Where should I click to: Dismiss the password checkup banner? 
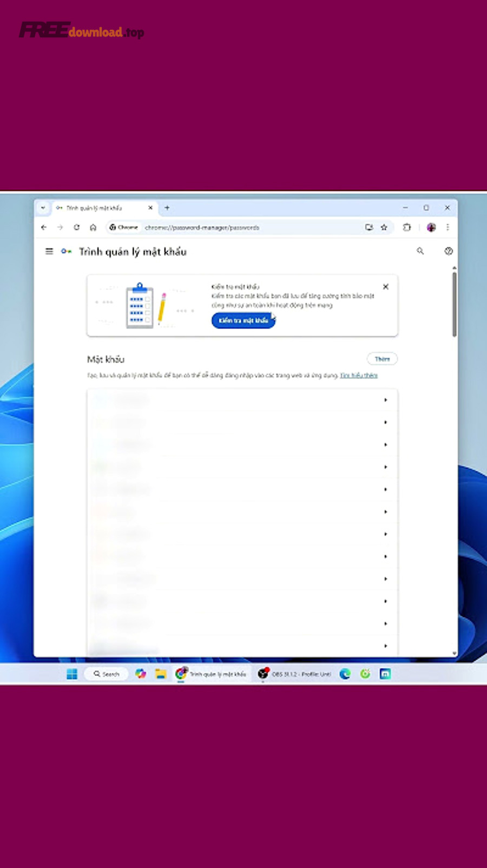(385, 287)
